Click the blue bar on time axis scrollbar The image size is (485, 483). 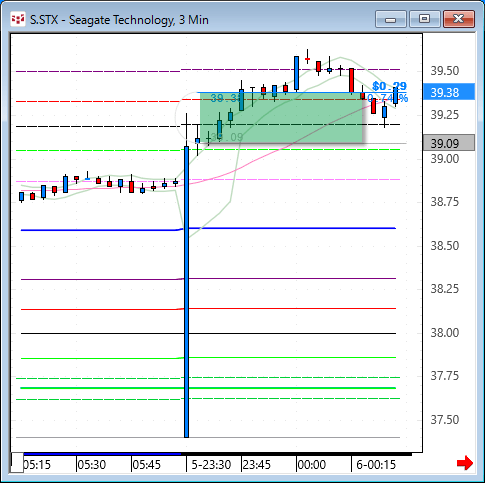[102, 454]
